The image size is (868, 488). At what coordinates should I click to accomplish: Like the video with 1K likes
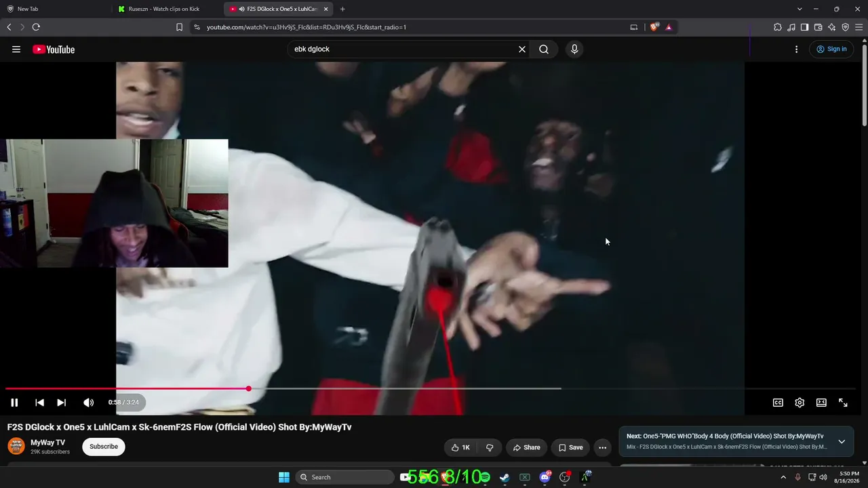460,447
